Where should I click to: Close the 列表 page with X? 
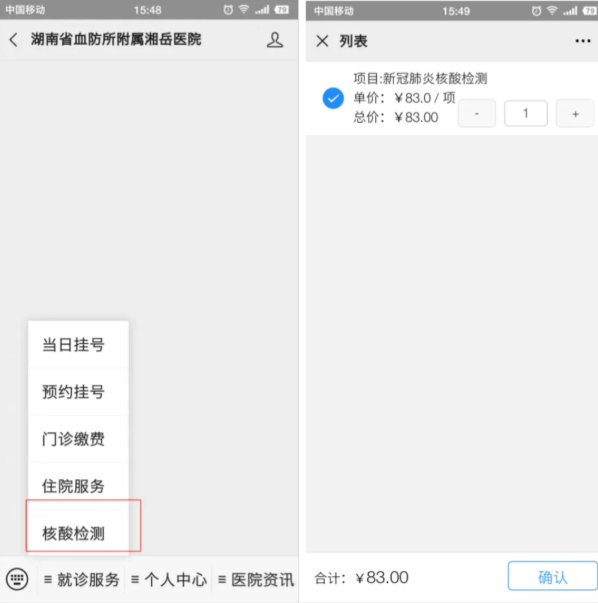point(322,41)
